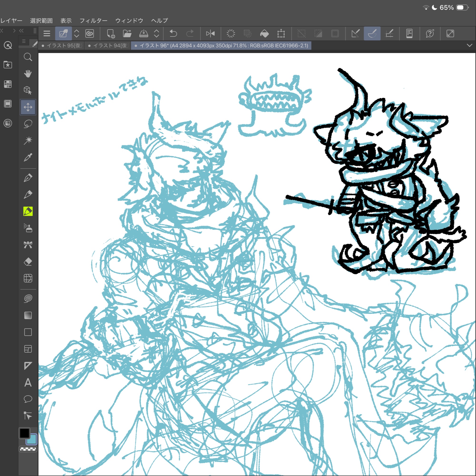
Task: Toggle Snap to Special Ruler
Action: [x=372, y=34]
